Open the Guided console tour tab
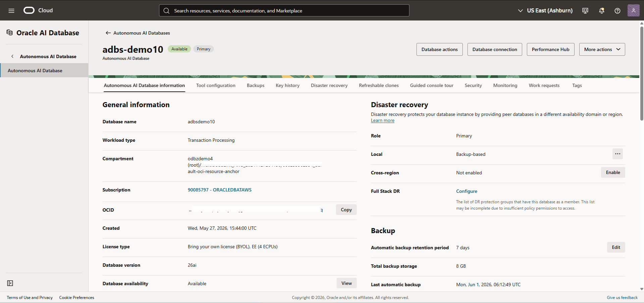 [432, 85]
